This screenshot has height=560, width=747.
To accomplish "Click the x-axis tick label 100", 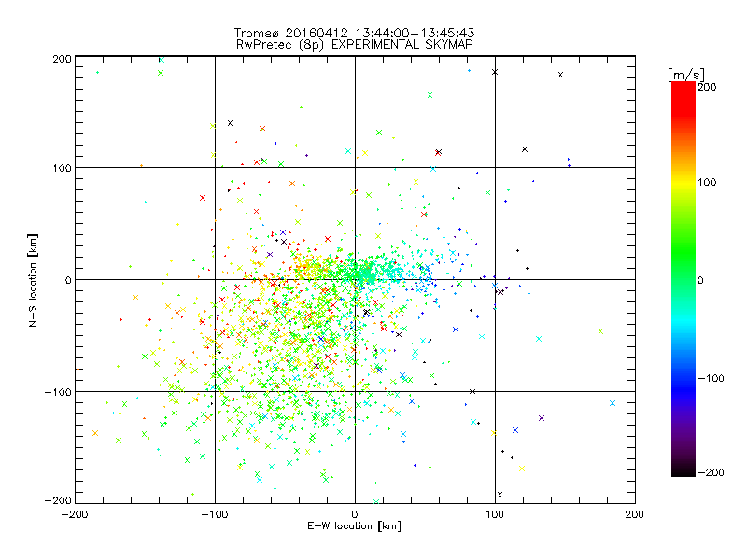I will [495, 514].
